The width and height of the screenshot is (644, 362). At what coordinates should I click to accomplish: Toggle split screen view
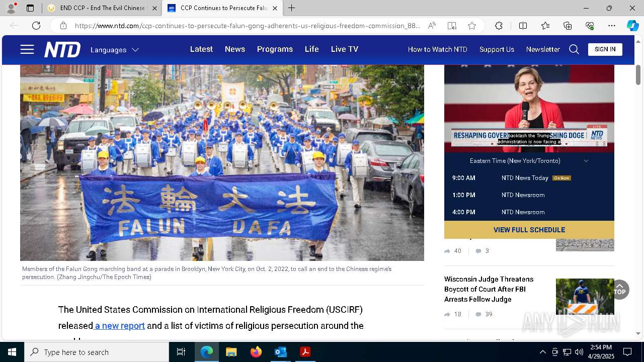point(523,26)
